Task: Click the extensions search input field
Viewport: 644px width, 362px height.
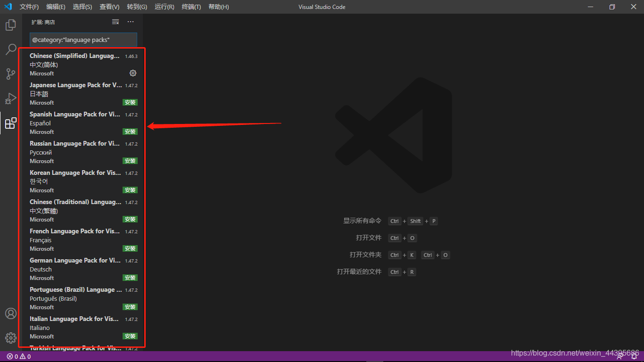Action: point(83,40)
